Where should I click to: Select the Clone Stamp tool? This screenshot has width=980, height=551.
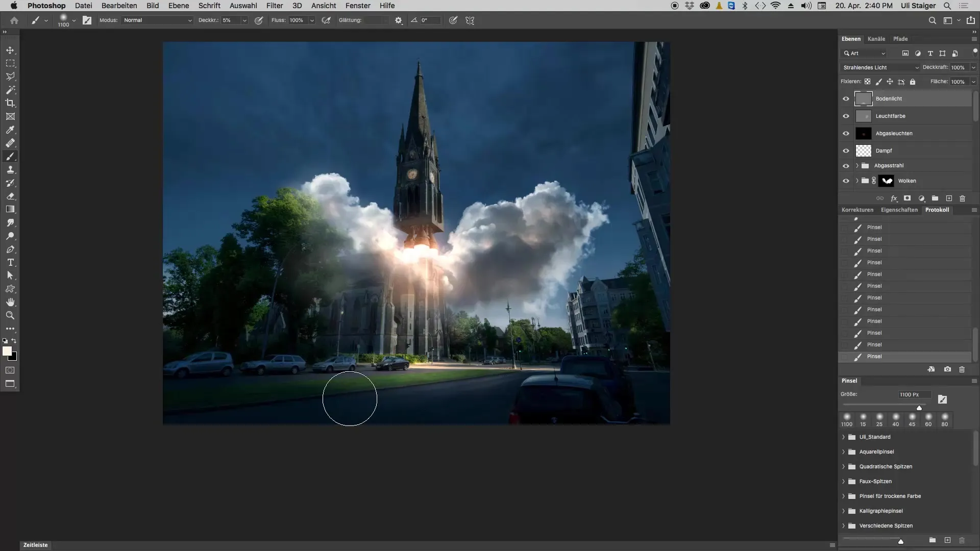coord(10,169)
